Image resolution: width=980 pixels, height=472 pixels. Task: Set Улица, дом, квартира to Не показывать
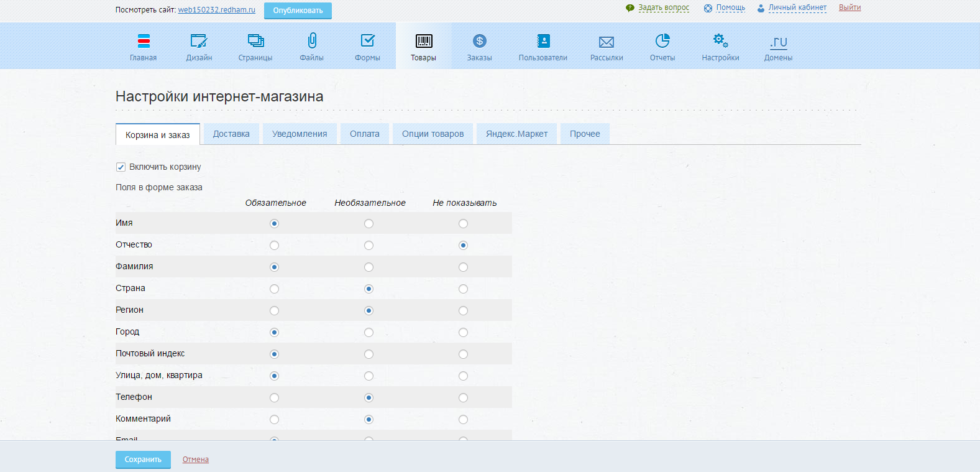coord(463,376)
